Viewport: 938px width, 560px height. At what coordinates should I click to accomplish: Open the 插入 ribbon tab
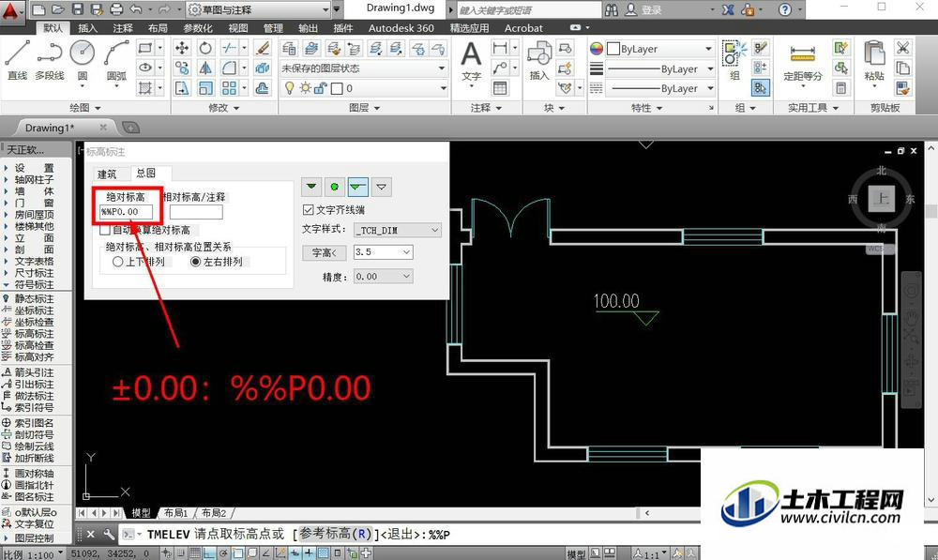click(87, 28)
